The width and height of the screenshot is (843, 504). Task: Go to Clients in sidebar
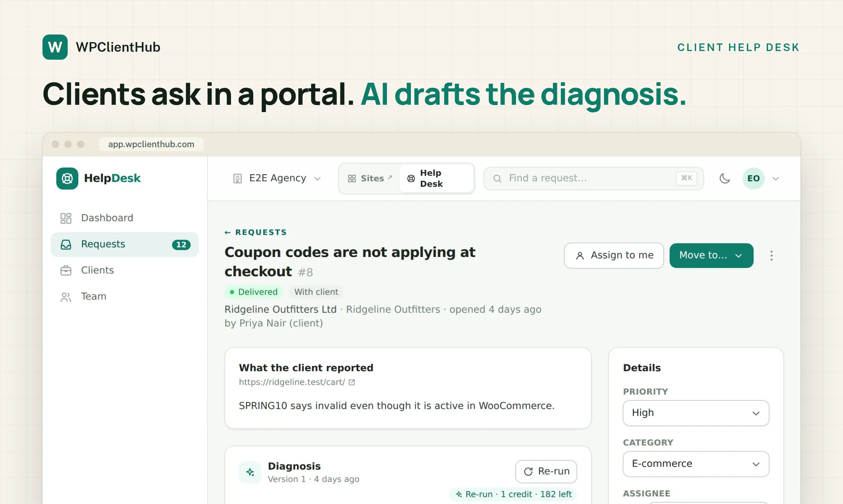[125, 270]
